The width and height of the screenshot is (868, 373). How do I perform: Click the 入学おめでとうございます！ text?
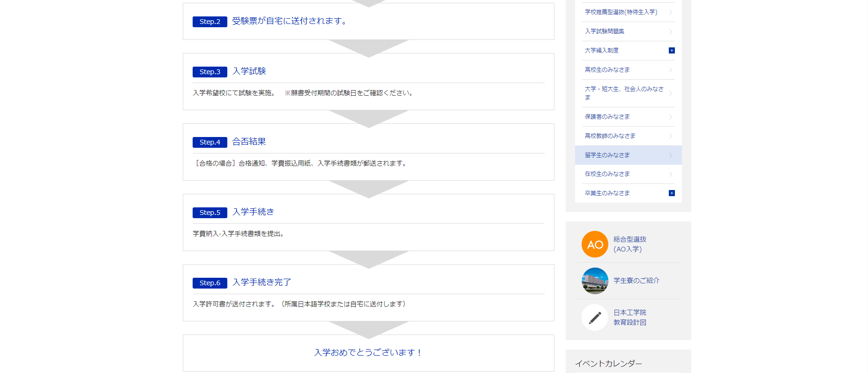coord(368,352)
